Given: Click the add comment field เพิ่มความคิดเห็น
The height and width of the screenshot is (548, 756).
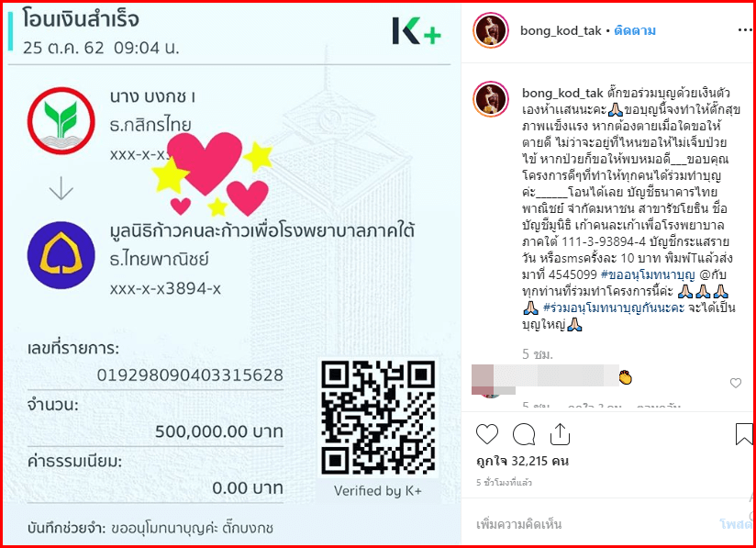Looking at the screenshot, I should (x=518, y=524).
